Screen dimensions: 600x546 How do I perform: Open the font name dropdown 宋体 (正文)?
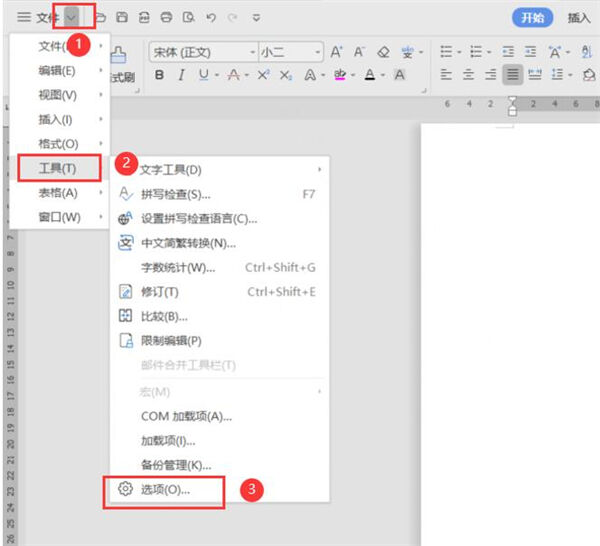[203, 52]
